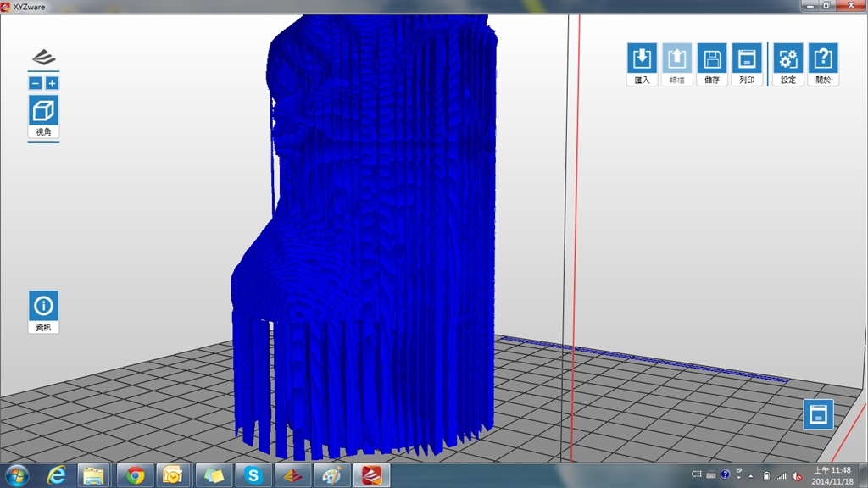Open Skype from the taskbar
The height and width of the screenshot is (488, 868).
[253, 476]
